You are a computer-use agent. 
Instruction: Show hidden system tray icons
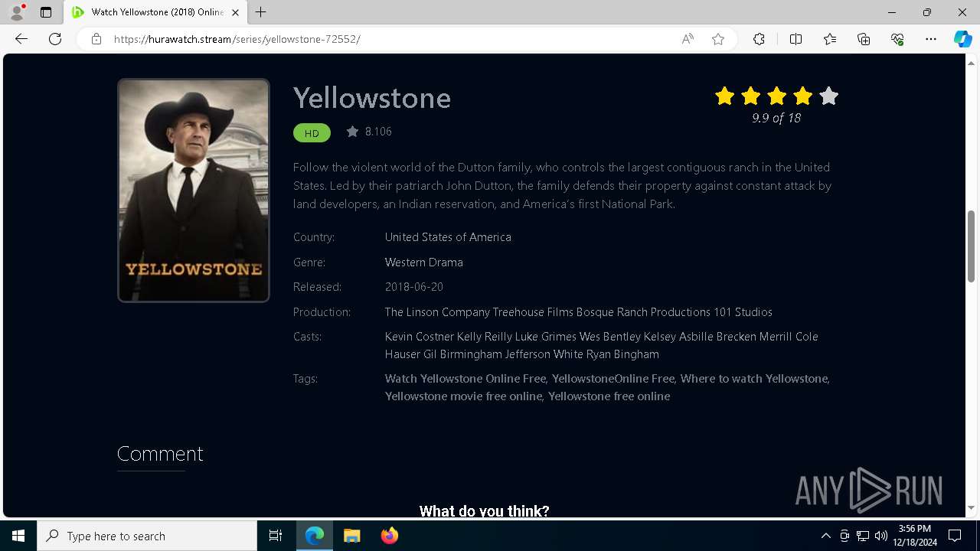(825, 536)
